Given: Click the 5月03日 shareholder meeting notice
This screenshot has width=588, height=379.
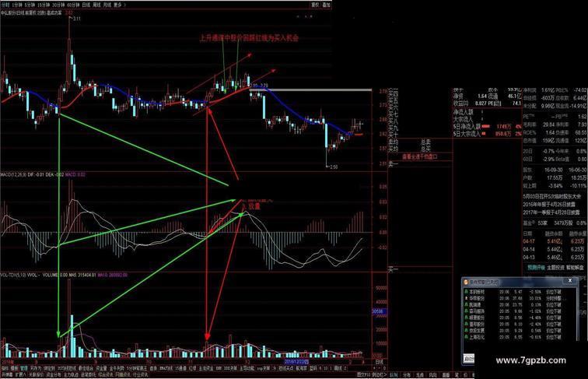Looking at the screenshot, I should (552, 196).
